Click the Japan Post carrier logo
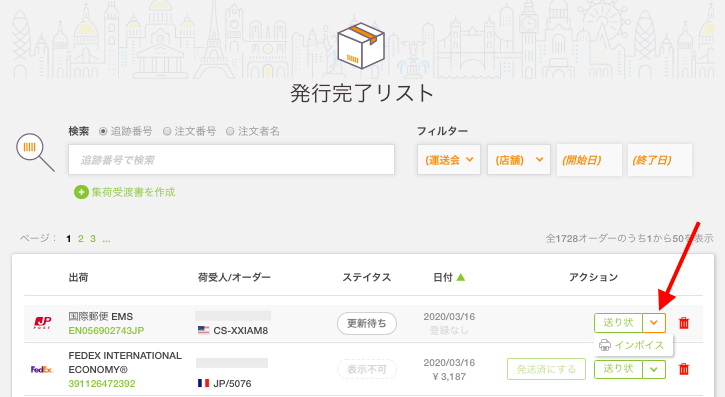 (42, 323)
